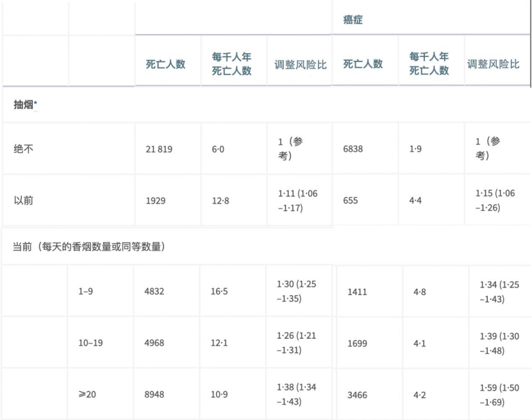The image size is (532, 420).
Task: Click the 以前 row label
Action: pyautogui.click(x=24, y=200)
